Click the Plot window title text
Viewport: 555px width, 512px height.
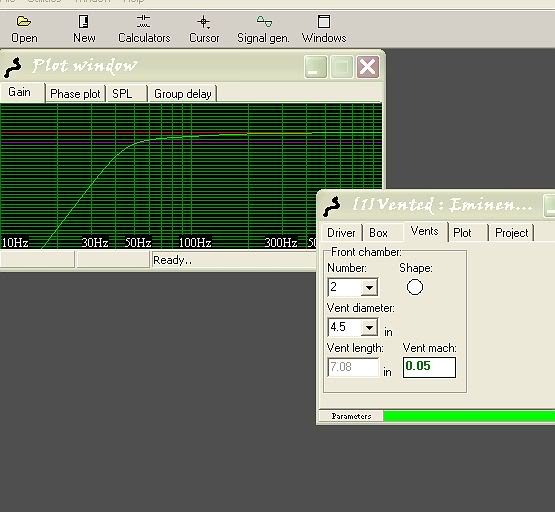click(x=85, y=66)
